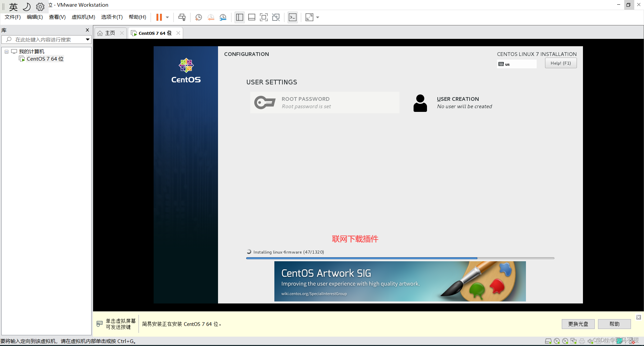Take a snapshot of the virtual machine

pyautogui.click(x=199, y=17)
